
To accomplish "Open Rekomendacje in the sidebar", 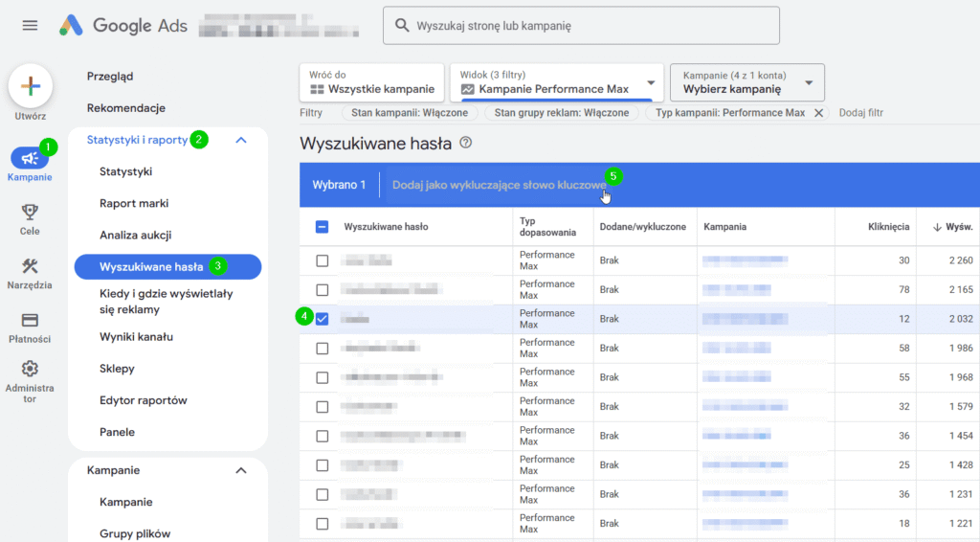I will 126,108.
